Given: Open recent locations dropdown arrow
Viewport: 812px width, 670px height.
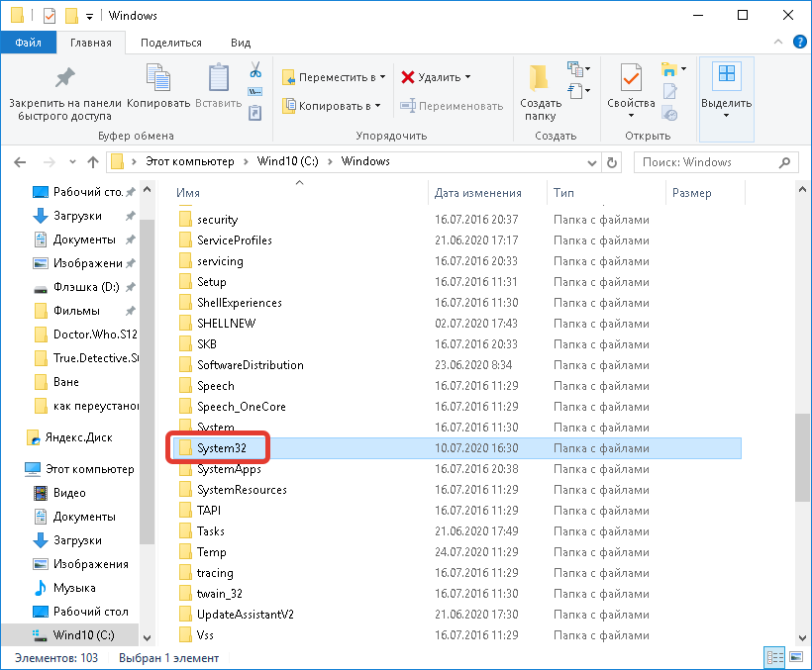Looking at the screenshot, I should [72, 162].
